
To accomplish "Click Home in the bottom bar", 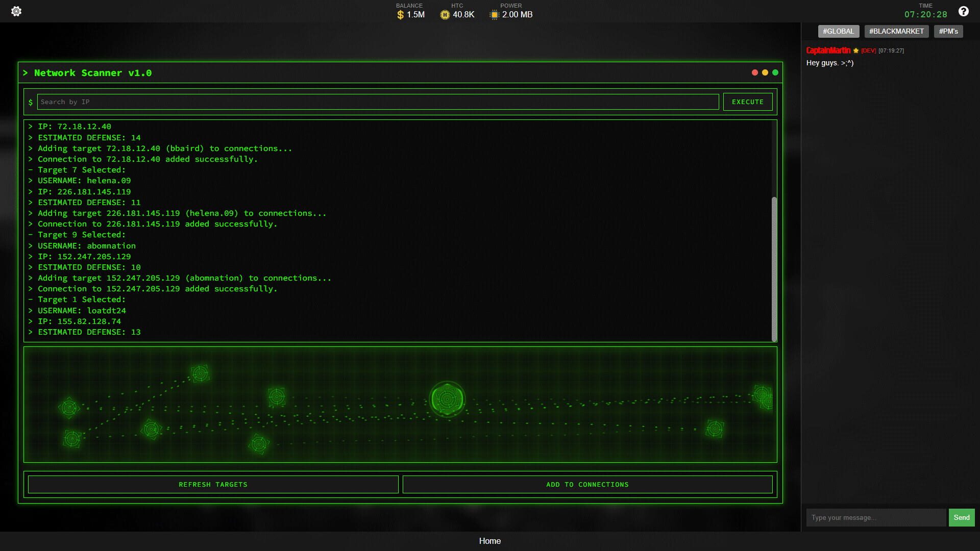I will coord(489,541).
